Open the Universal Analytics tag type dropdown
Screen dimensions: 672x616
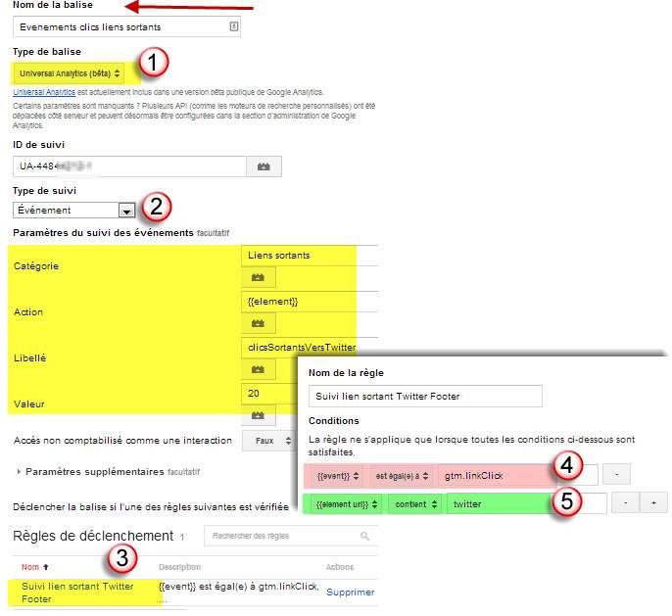[x=70, y=73]
